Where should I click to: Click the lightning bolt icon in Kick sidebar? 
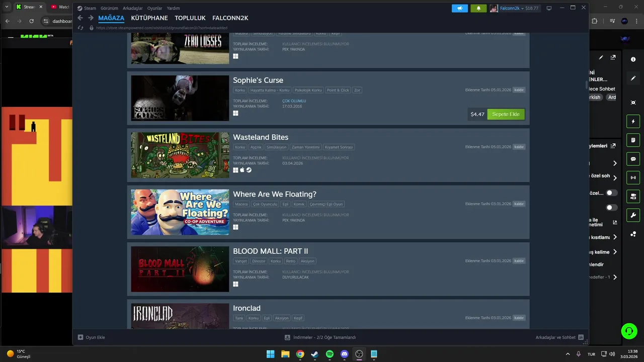tap(633, 121)
